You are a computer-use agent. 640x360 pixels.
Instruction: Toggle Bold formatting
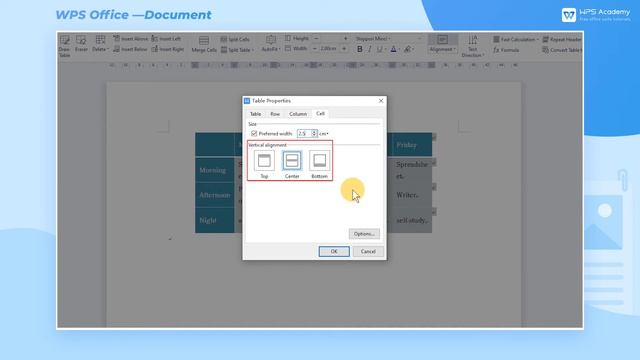360,49
